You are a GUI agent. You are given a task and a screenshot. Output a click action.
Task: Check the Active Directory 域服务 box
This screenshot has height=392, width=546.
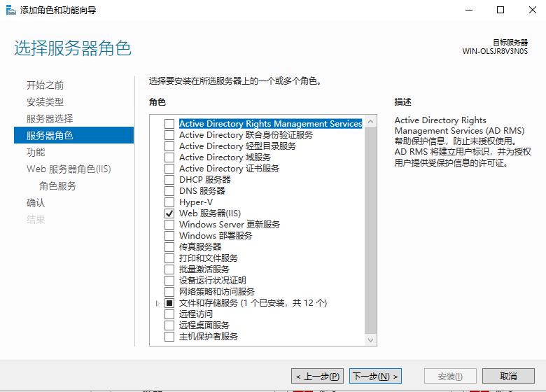(169, 157)
